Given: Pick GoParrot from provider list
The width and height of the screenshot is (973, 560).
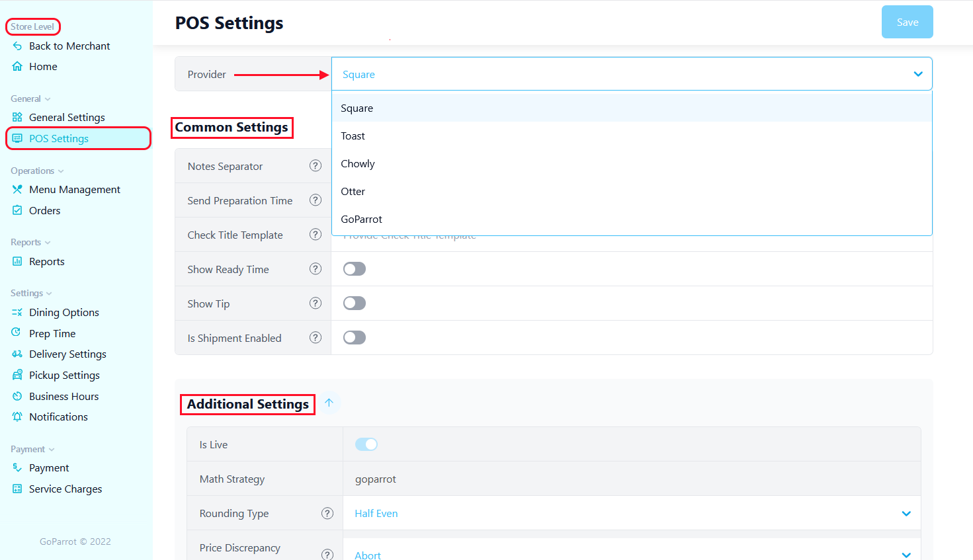Looking at the screenshot, I should pos(632,219).
